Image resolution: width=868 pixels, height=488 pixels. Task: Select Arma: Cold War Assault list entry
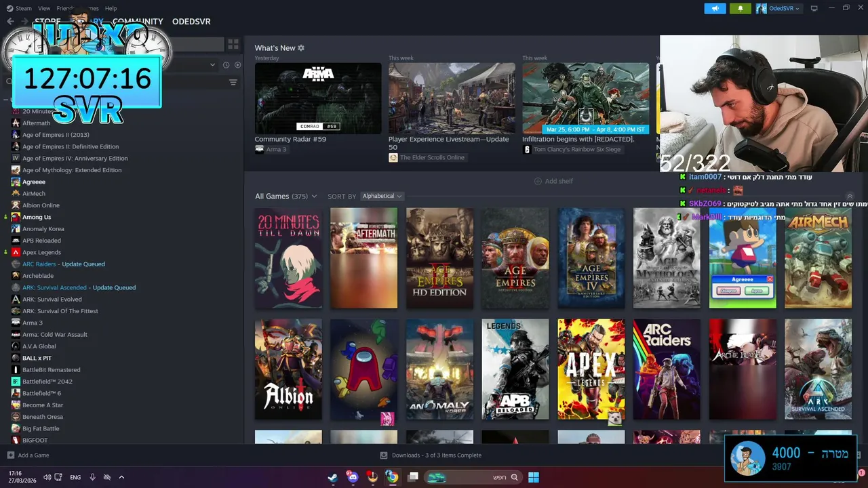pyautogui.click(x=54, y=335)
